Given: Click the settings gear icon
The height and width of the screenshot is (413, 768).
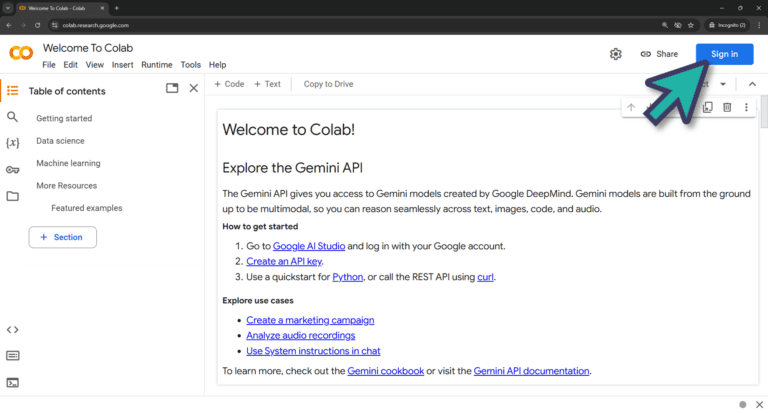Looking at the screenshot, I should [x=616, y=54].
